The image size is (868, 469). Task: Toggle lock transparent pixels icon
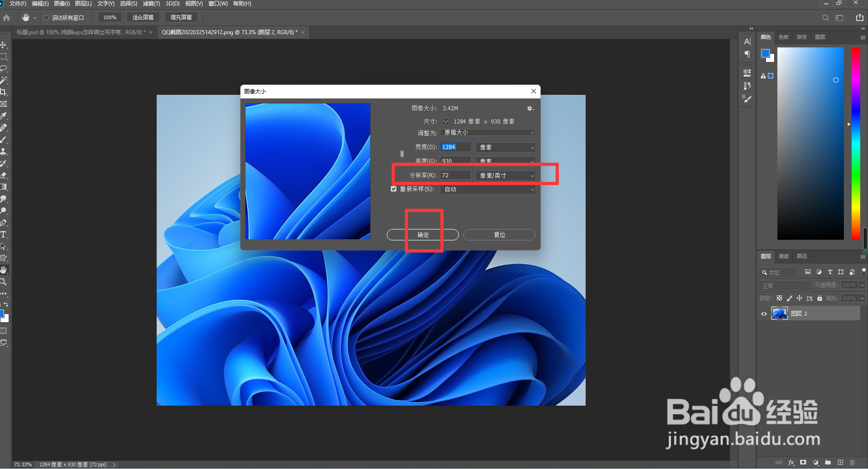780,298
